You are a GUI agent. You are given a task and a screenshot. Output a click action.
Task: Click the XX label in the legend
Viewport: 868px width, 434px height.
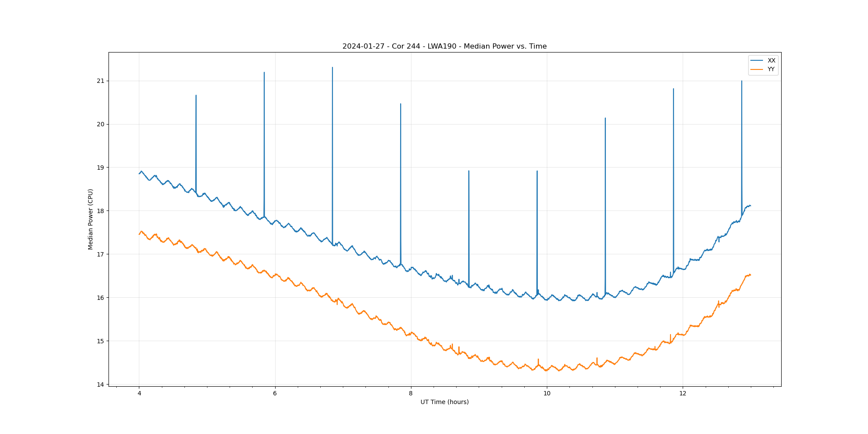tap(771, 61)
